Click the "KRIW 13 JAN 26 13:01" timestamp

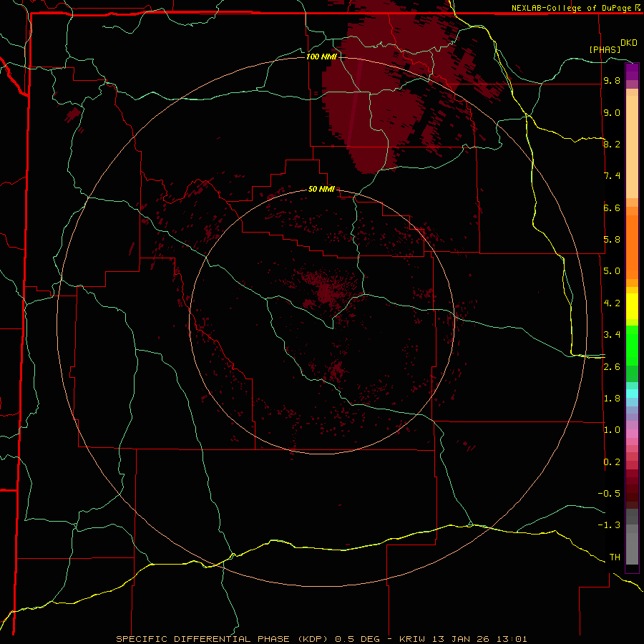coord(463,639)
